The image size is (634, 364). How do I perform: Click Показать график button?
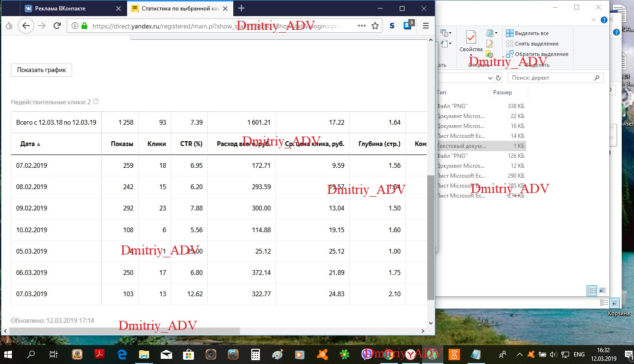point(41,70)
